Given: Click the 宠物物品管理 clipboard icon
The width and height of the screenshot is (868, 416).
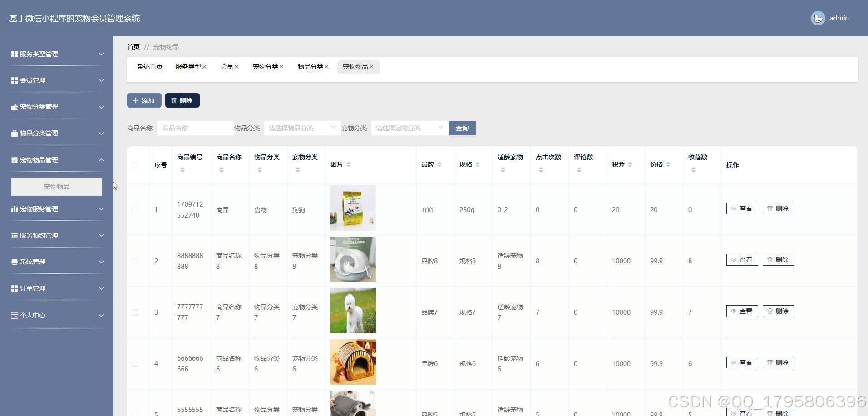Looking at the screenshot, I should tap(15, 160).
